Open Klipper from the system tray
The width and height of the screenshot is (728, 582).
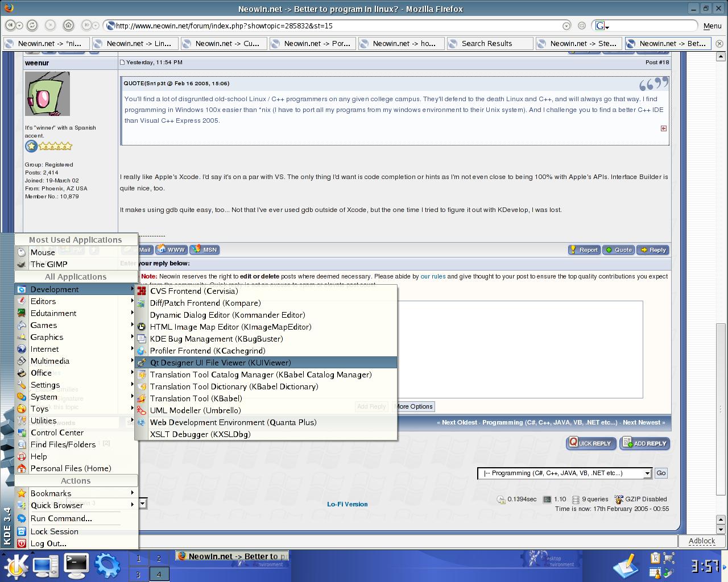pyautogui.click(x=655, y=558)
